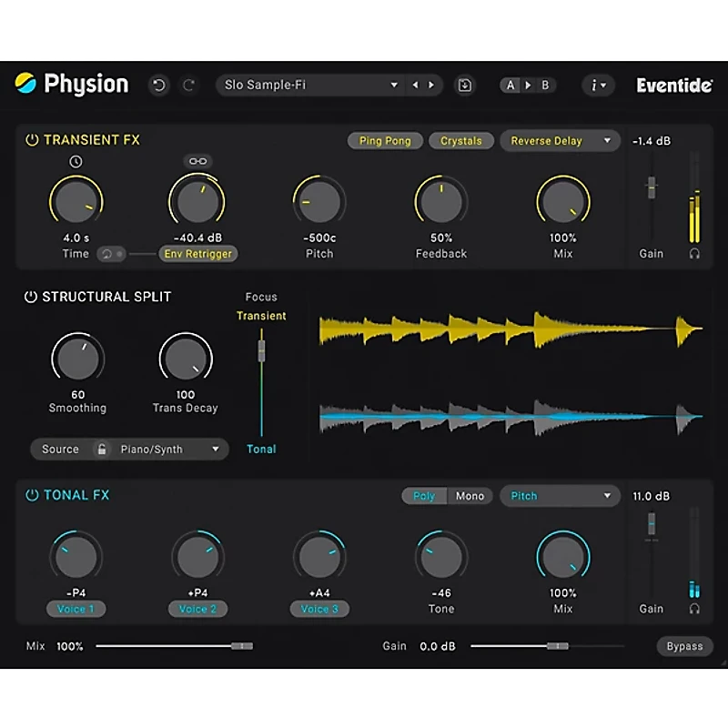Click the Voice 3 button

[x=319, y=609]
